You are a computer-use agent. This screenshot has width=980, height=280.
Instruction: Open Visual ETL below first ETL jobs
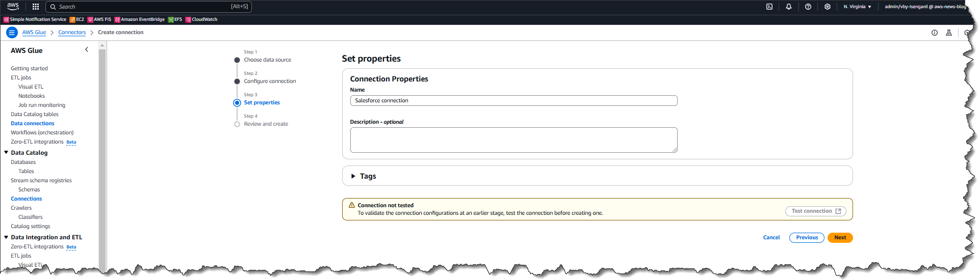tap(31, 87)
